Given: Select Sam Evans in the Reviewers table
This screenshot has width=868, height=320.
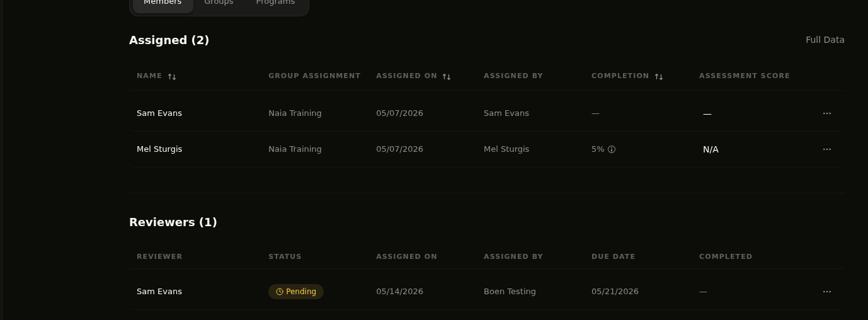Looking at the screenshot, I should point(159,292).
